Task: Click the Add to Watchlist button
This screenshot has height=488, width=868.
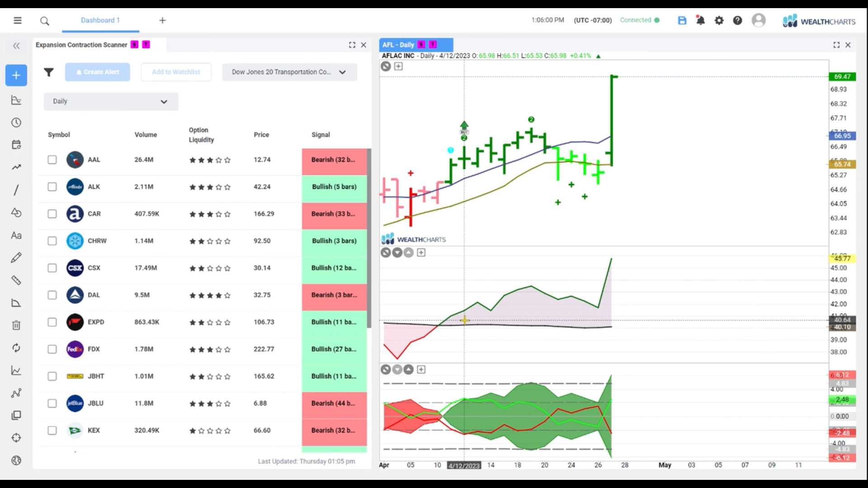Action: pyautogui.click(x=176, y=72)
